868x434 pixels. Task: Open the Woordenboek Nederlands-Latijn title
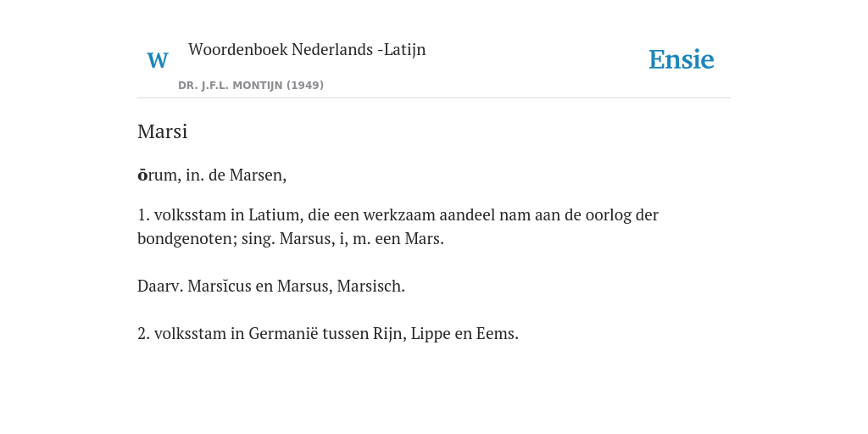coord(307,49)
